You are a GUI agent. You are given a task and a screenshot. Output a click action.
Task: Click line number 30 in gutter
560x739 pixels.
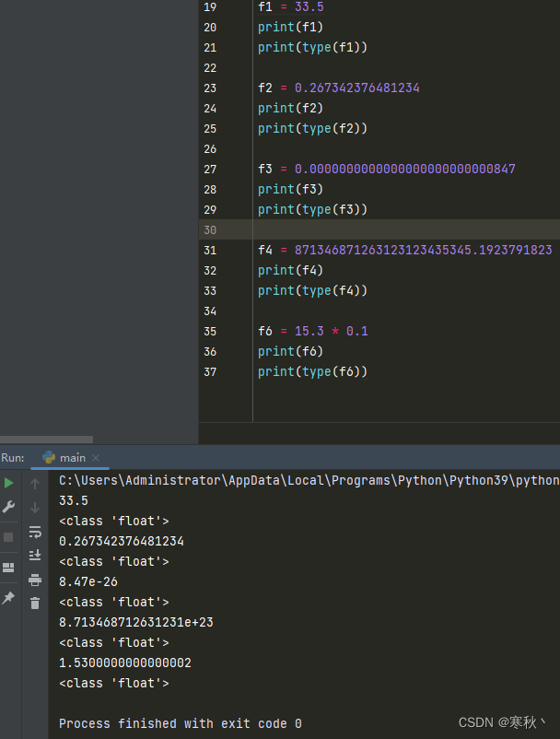tap(210, 230)
